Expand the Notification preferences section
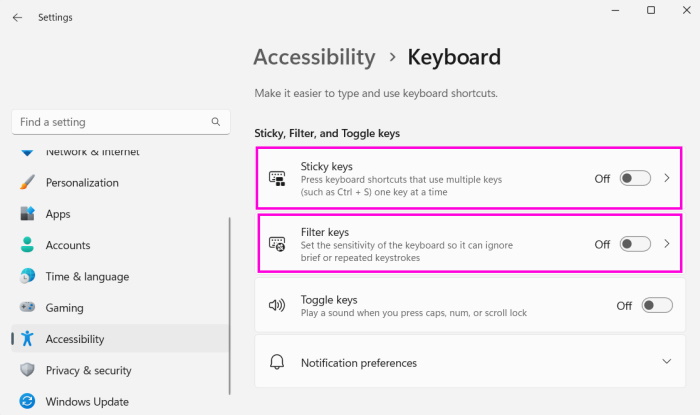This screenshot has height=415, width=700. click(x=667, y=362)
